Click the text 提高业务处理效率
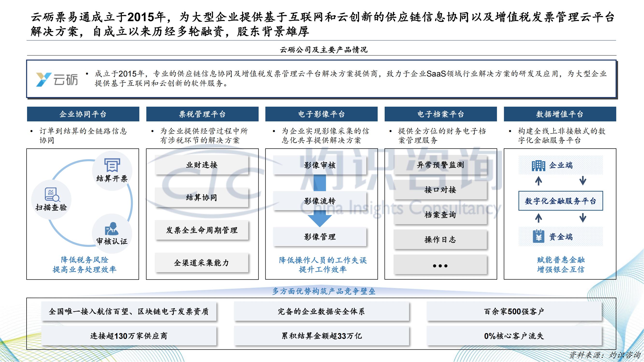The image size is (644, 362). point(85,269)
